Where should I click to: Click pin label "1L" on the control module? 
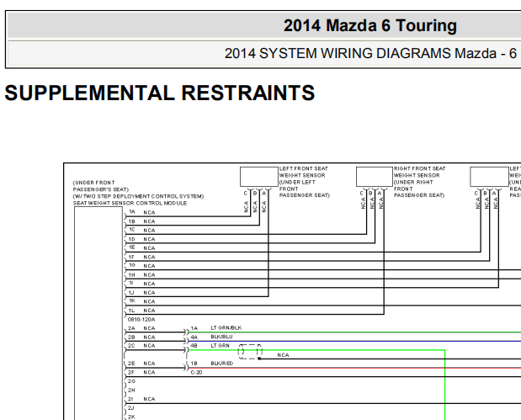point(131,311)
